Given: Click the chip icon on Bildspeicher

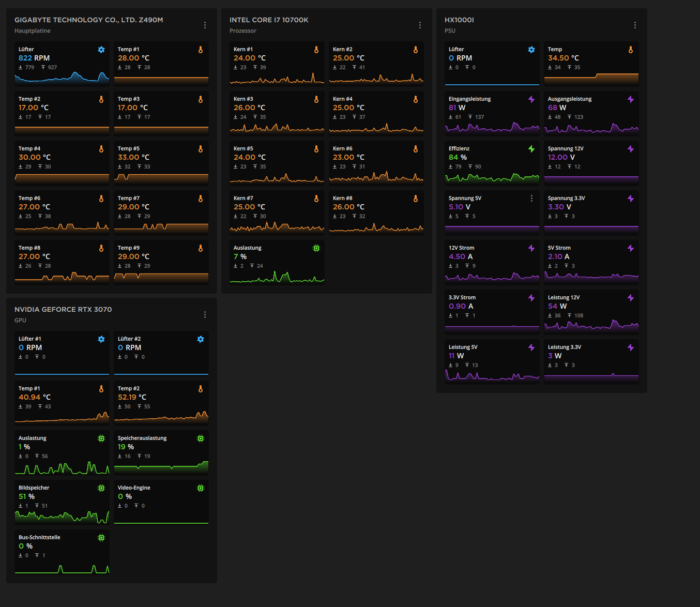Looking at the screenshot, I should [101, 488].
